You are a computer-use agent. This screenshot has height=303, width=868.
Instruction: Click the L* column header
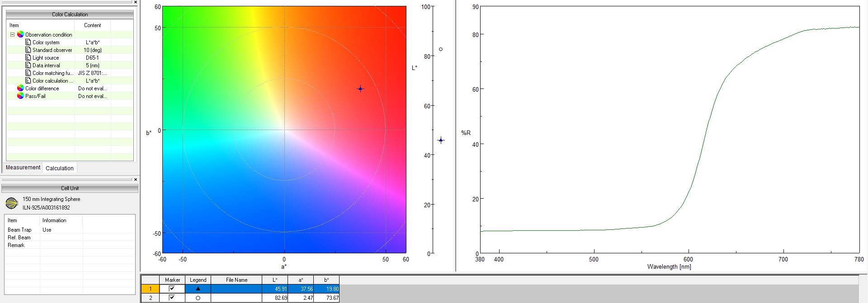(275, 280)
